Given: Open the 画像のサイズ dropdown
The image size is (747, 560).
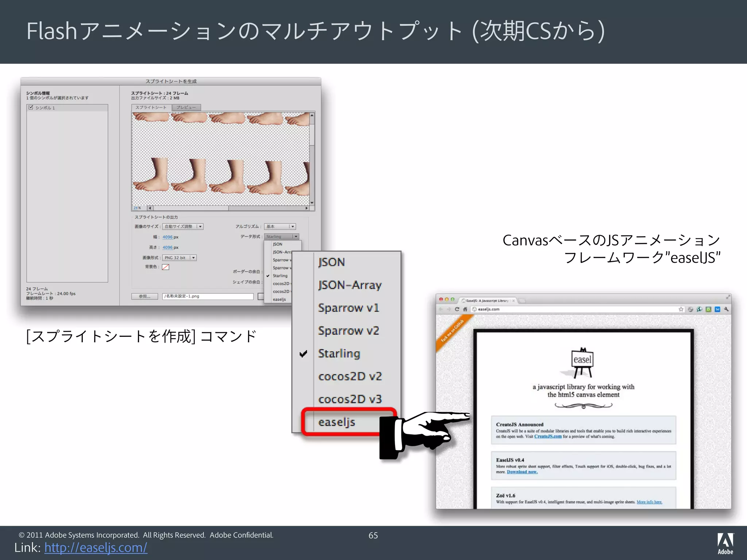Looking at the screenshot, I should click(183, 226).
